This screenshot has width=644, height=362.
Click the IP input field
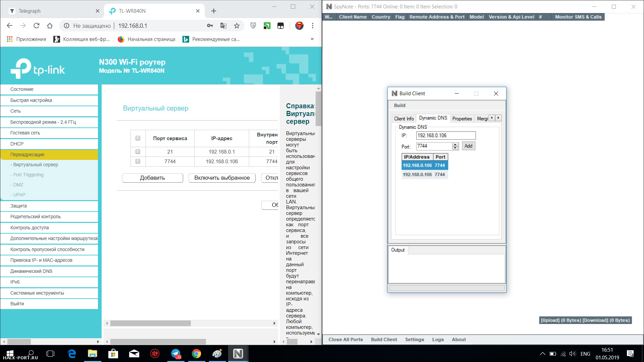[x=446, y=135]
